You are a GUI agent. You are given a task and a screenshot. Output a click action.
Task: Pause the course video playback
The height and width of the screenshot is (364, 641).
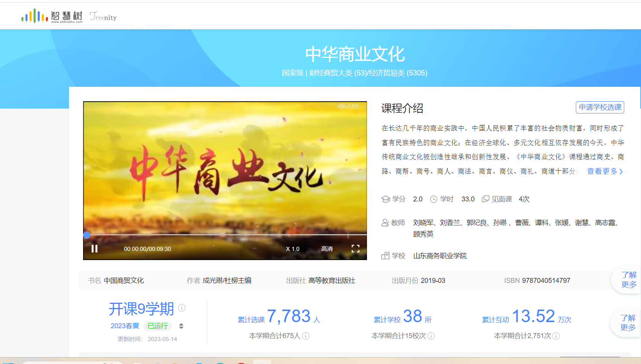click(x=95, y=249)
